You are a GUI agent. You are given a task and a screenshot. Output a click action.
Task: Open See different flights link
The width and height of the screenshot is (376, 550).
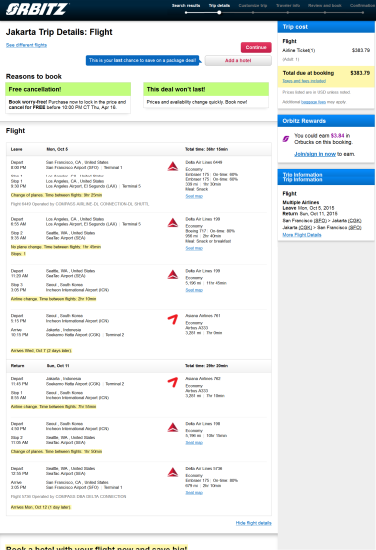[x=26, y=45]
